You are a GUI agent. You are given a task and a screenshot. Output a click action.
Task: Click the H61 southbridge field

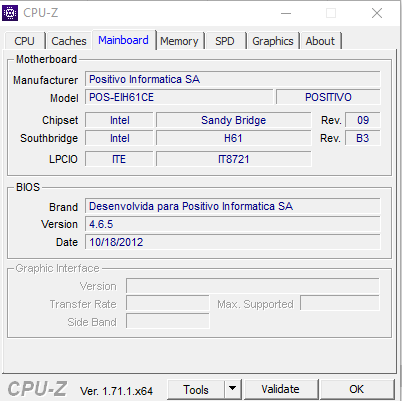click(233, 138)
